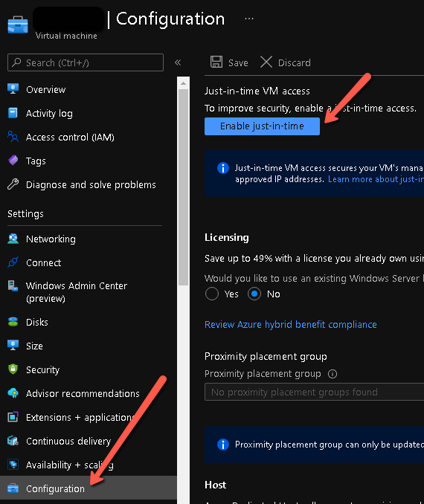Click the Networking globe icon
This screenshot has width=424, height=504.
(x=13, y=239)
